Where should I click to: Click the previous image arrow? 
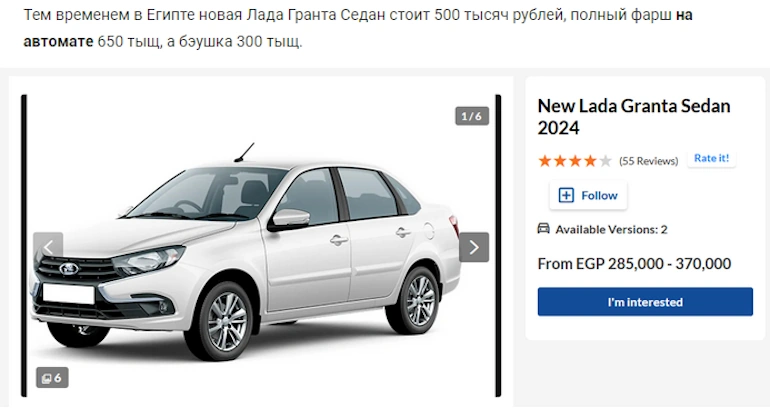point(48,247)
